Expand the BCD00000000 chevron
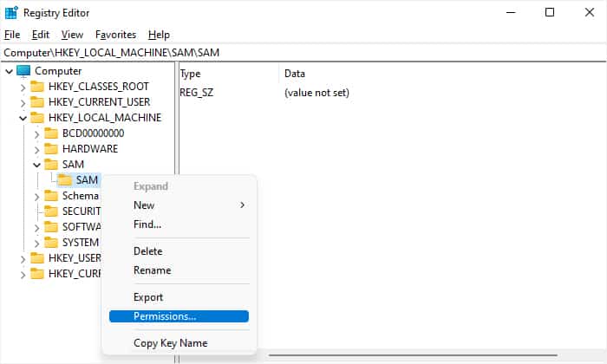The height and width of the screenshot is (364, 607). [36, 134]
